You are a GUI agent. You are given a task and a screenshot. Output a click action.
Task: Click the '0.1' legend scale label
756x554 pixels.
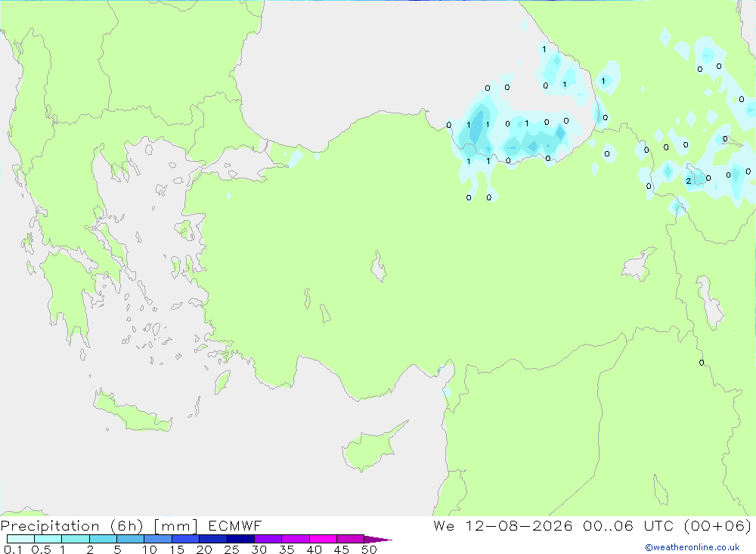[13, 549]
